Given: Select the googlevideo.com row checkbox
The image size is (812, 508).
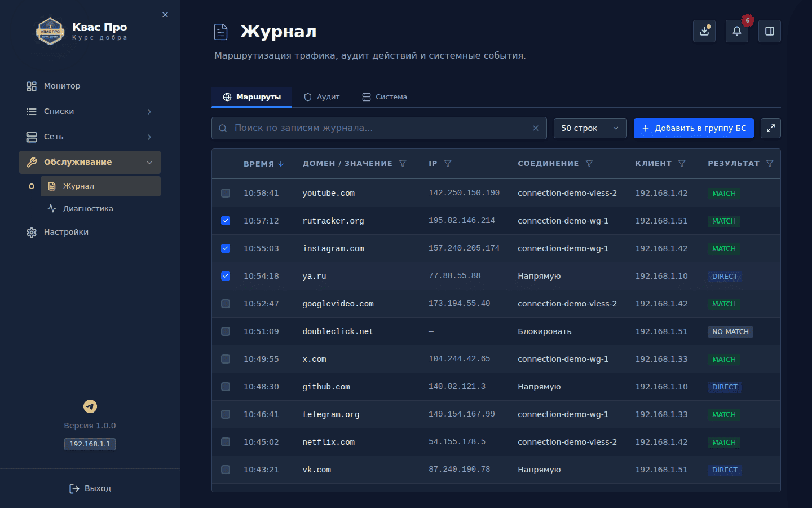Looking at the screenshot, I should pyautogui.click(x=226, y=304).
